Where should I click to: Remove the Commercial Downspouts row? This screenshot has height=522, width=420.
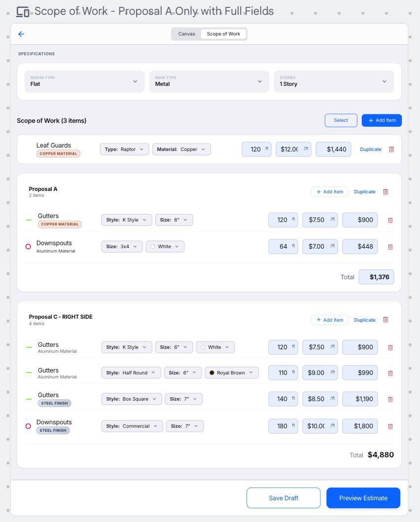click(390, 426)
